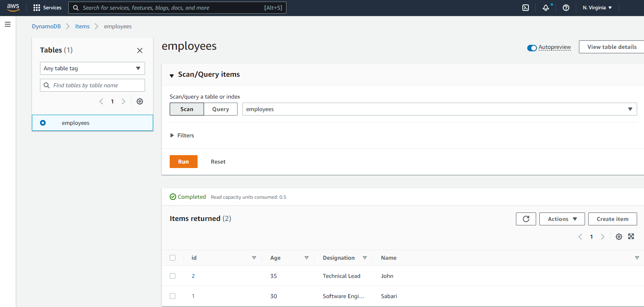Open the help question mark menu

coord(566,8)
